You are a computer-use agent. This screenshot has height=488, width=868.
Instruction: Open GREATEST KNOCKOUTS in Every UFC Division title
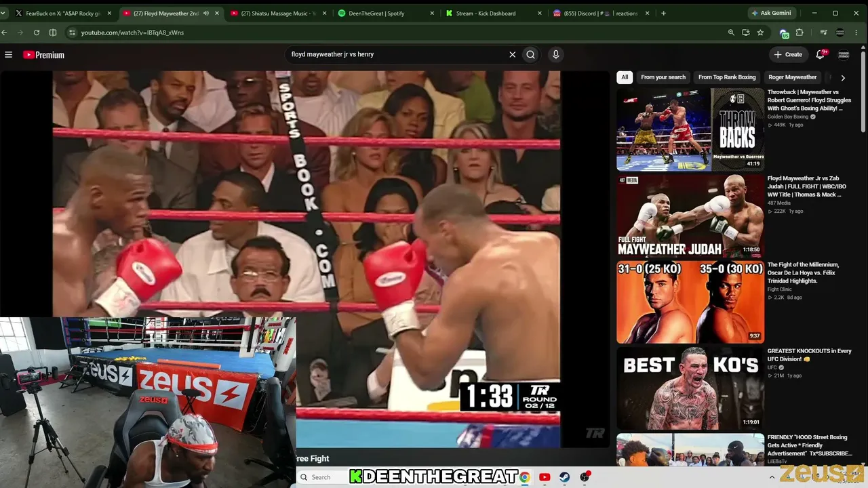point(809,355)
